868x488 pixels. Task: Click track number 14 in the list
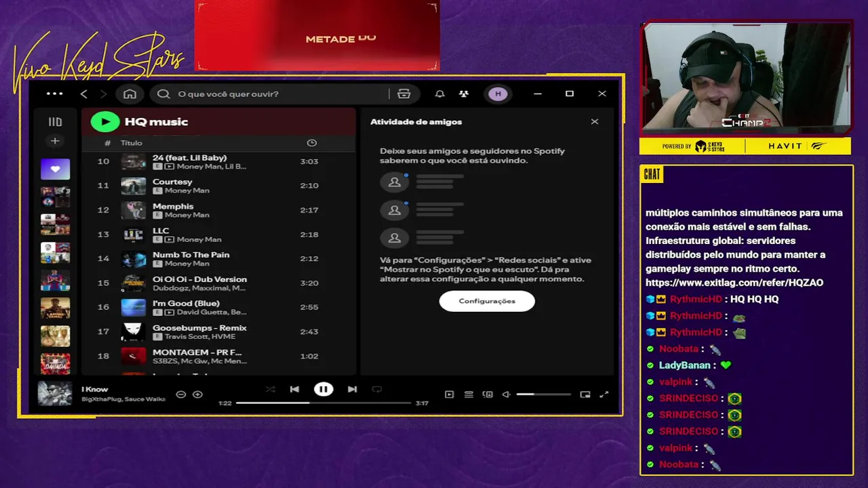103,259
